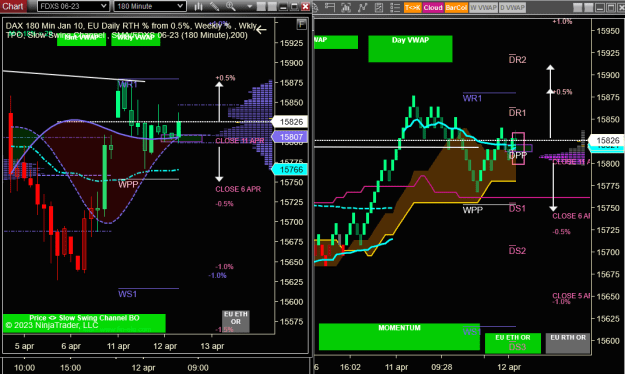Click the 16:02 time label on right axis
This screenshot has height=374, width=625.
[x=350, y=367]
